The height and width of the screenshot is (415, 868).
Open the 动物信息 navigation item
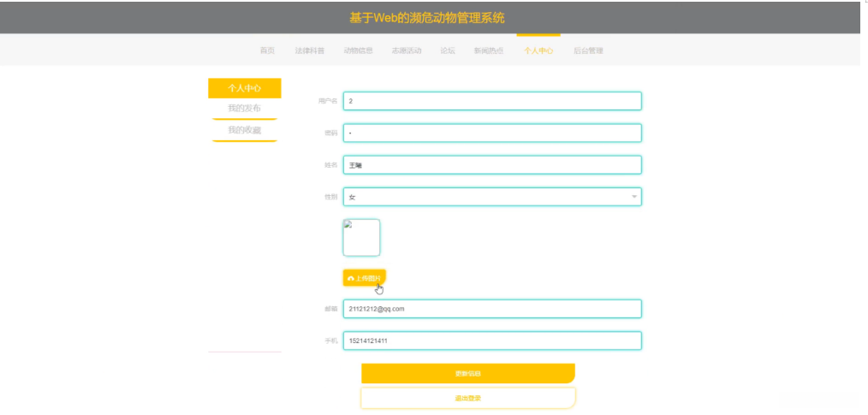(x=358, y=50)
